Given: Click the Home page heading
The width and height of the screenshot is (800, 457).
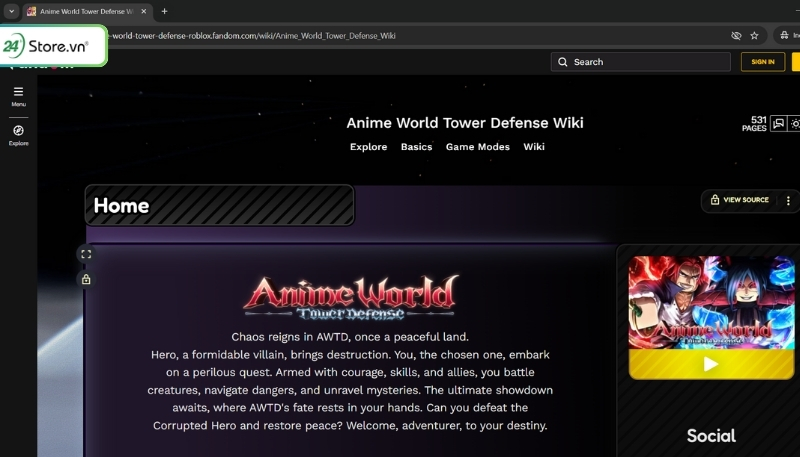Looking at the screenshot, I should click(121, 206).
